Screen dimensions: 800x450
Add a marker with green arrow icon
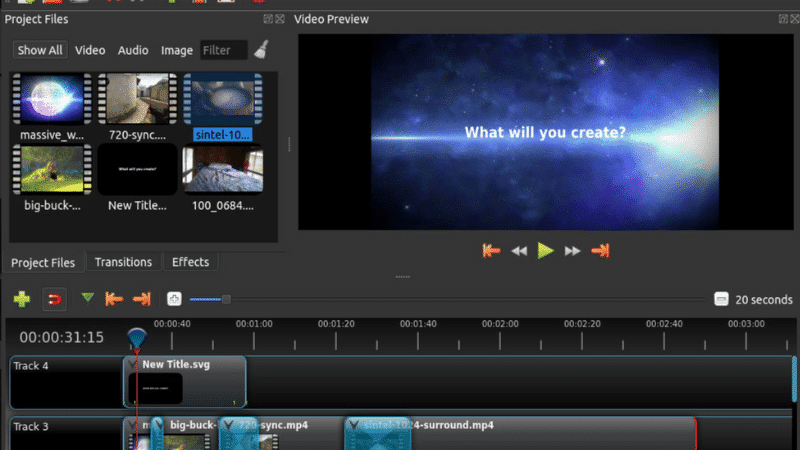[88, 297]
